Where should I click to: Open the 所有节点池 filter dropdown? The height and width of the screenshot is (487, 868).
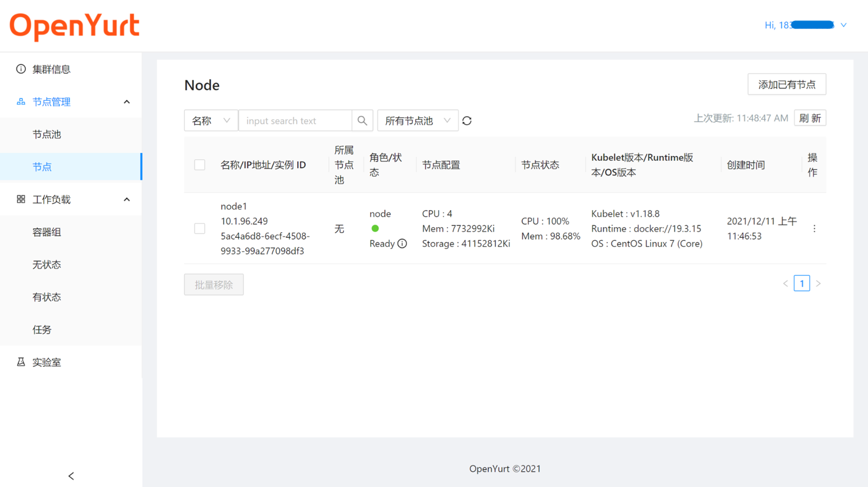(x=417, y=121)
